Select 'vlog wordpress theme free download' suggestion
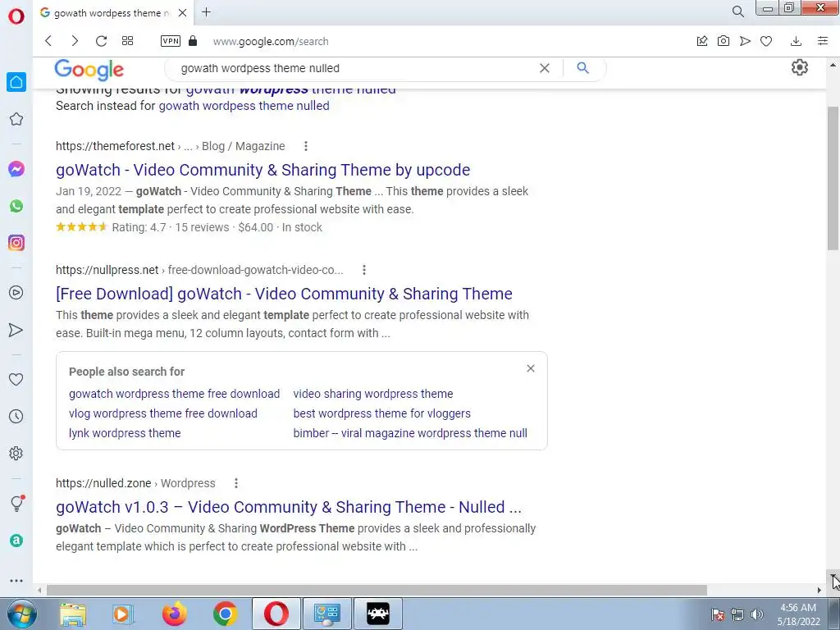This screenshot has width=840, height=630. pos(163,413)
